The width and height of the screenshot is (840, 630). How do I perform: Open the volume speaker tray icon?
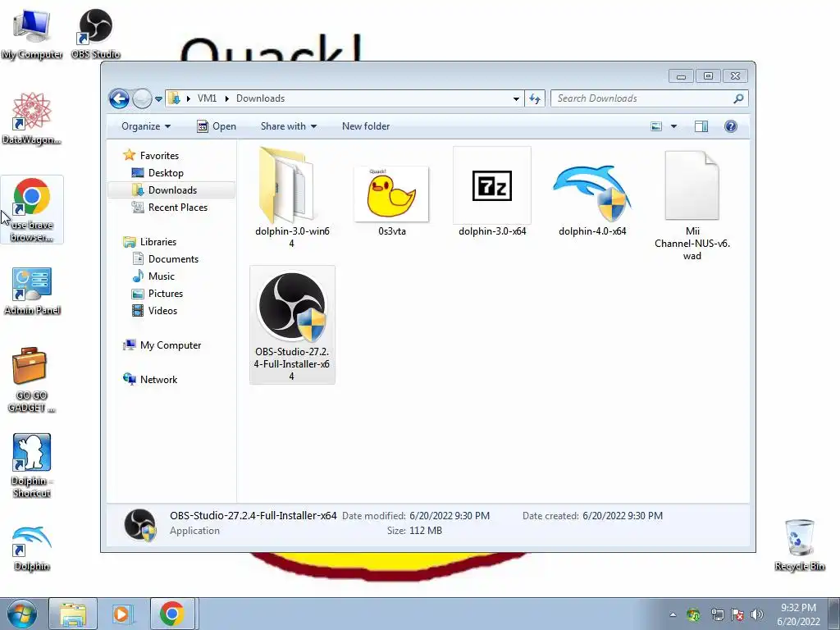[x=757, y=614]
